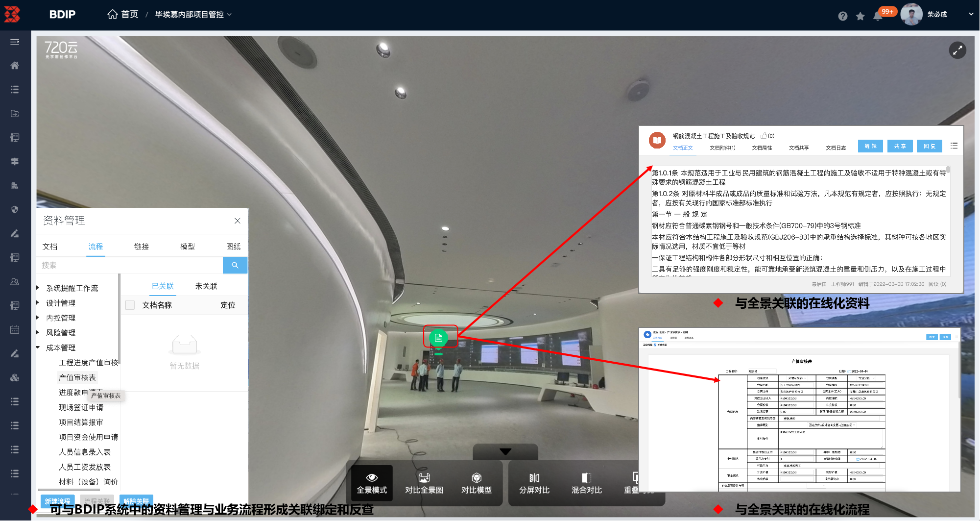Check the 文档名称 select-all checkbox
980x521 pixels.
pos(130,305)
